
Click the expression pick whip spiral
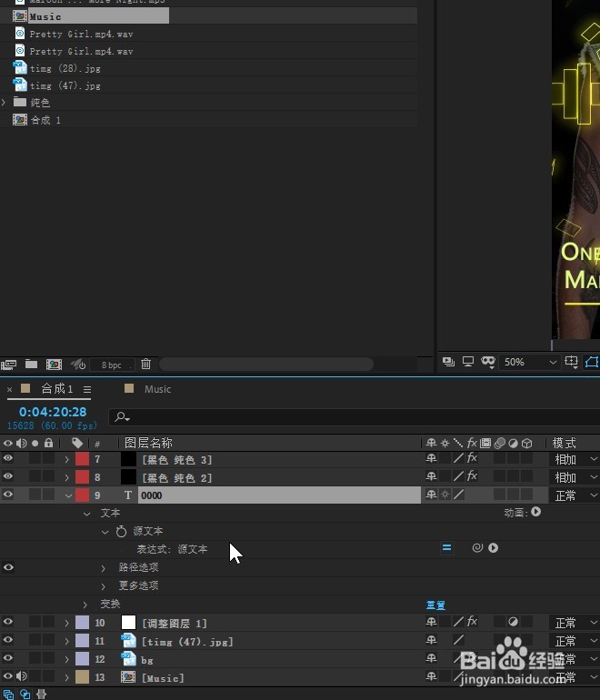point(477,548)
